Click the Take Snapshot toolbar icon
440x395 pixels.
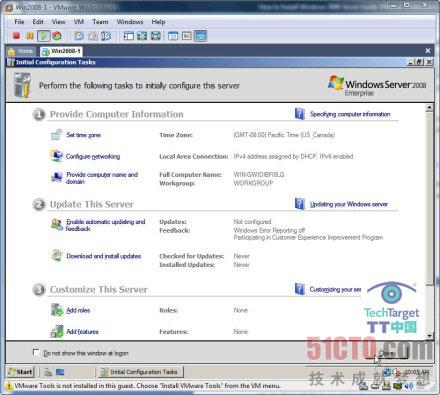point(79,36)
